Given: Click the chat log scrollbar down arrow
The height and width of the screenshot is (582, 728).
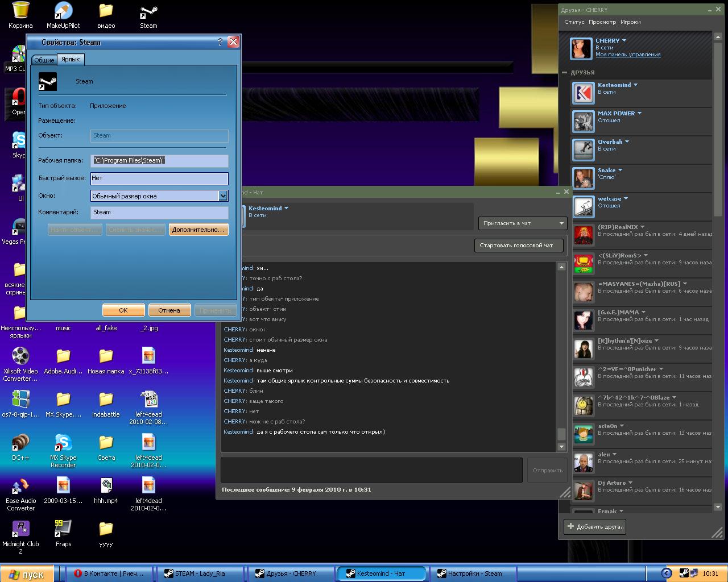Looking at the screenshot, I should pyautogui.click(x=561, y=447).
